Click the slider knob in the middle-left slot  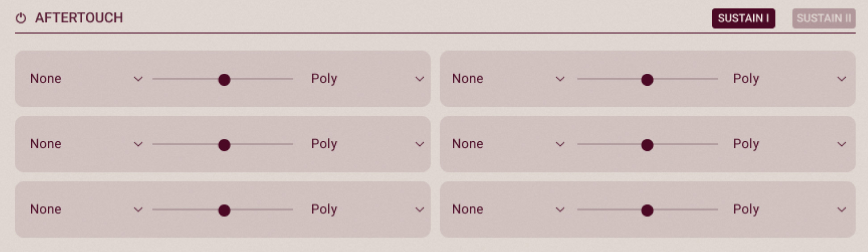pyautogui.click(x=224, y=145)
